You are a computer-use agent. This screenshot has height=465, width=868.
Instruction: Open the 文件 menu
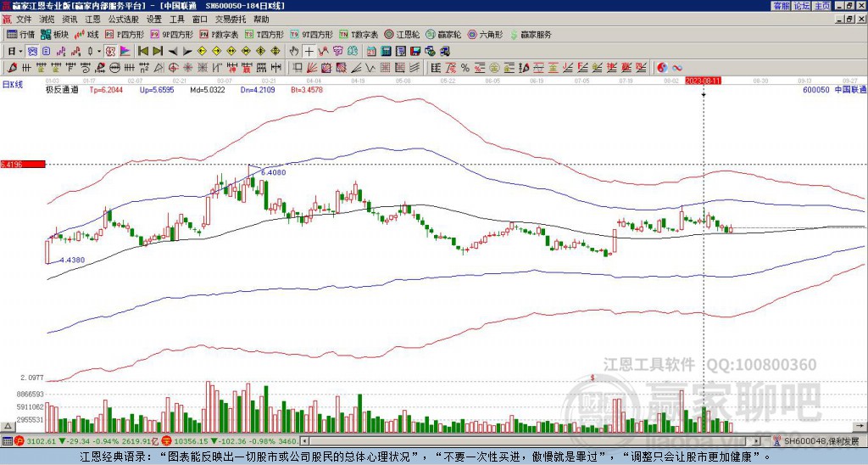24,20
